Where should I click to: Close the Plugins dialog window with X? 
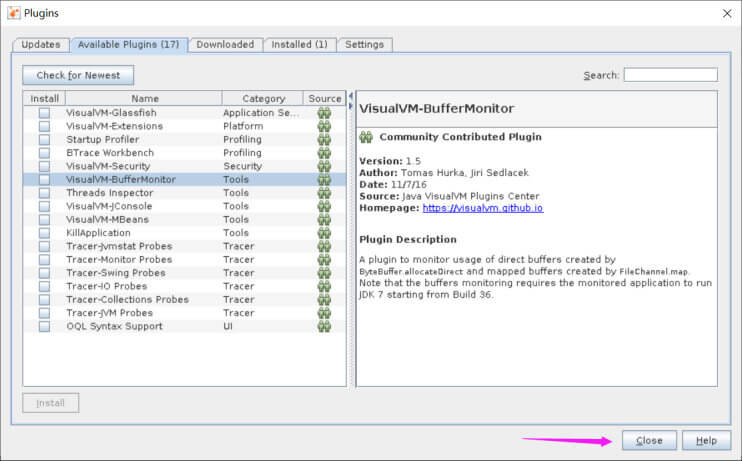[727, 13]
